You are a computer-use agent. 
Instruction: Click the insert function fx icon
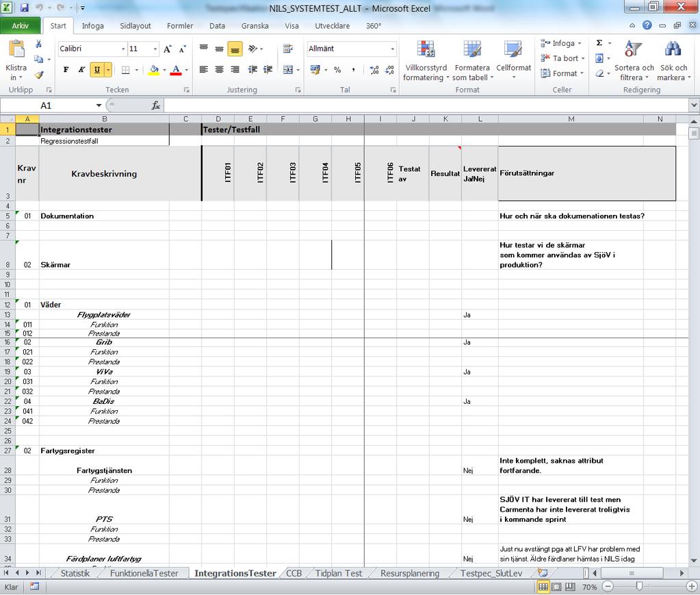point(156,106)
